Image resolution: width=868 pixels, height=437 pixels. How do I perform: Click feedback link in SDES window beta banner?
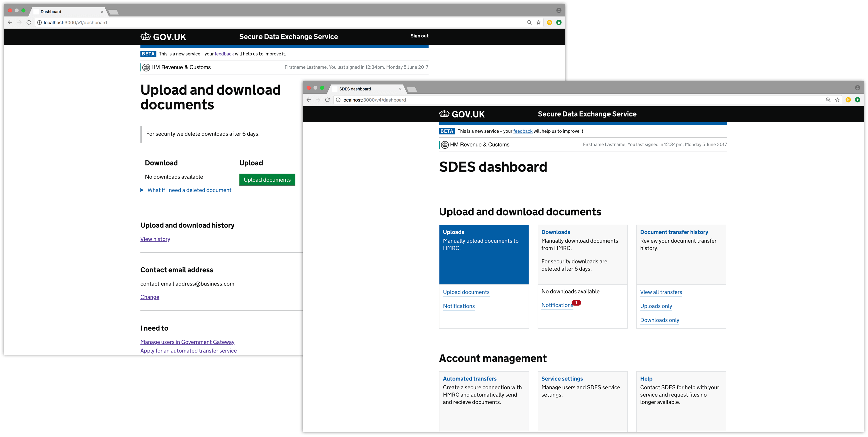tap(523, 131)
